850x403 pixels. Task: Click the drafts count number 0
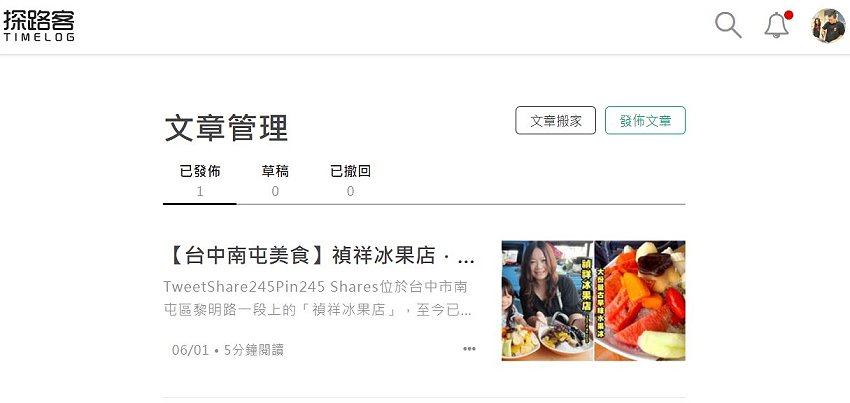[x=275, y=191]
